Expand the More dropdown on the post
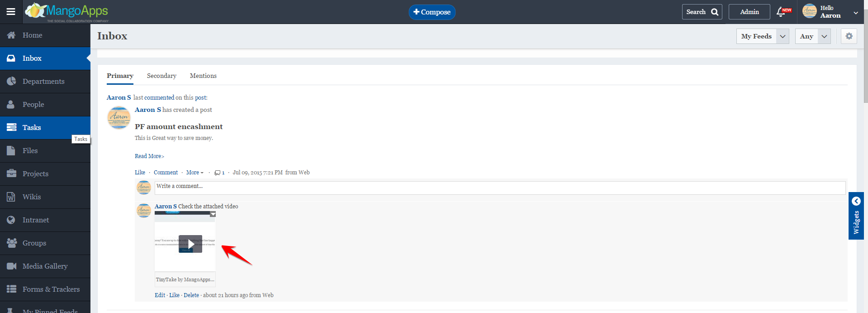868x313 pixels. [x=195, y=173]
